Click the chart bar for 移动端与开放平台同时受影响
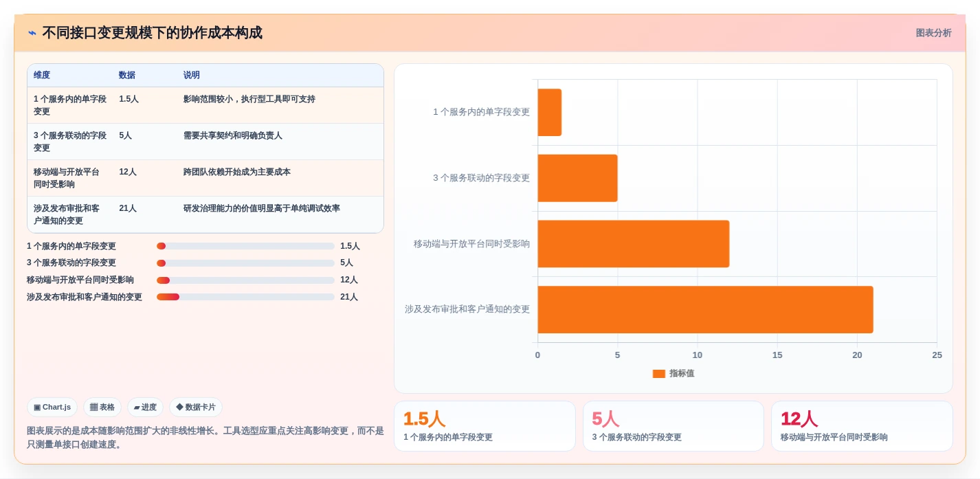The width and height of the screenshot is (980, 479). pos(634,244)
